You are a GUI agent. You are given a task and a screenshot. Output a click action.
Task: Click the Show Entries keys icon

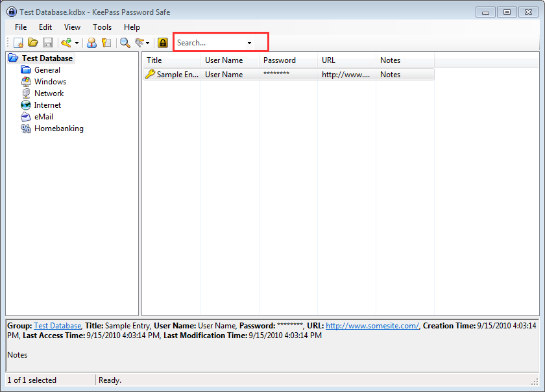[x=139, y=43]
